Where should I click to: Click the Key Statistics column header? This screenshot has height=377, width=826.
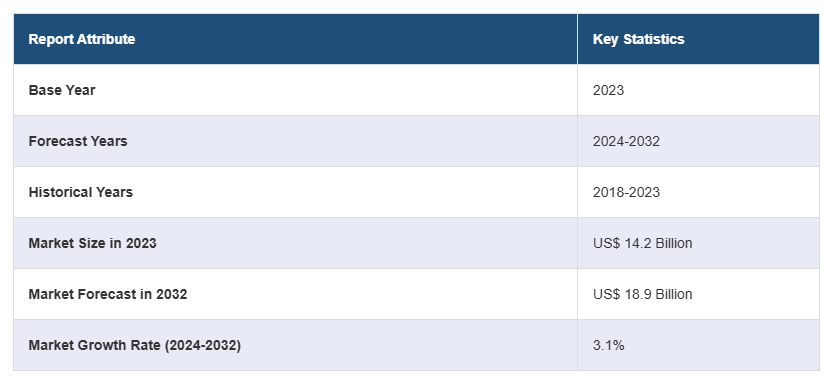(x=638, y=39)
